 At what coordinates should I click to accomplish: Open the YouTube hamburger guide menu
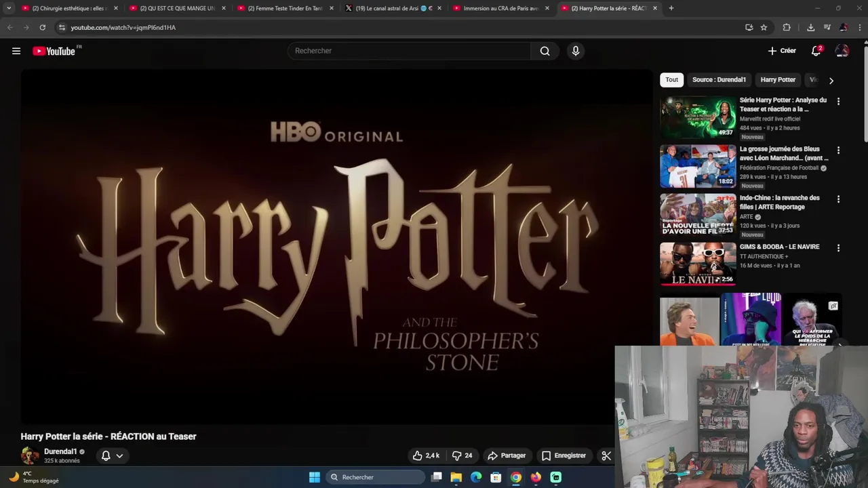pyautogui.click(x=16, y=51)
